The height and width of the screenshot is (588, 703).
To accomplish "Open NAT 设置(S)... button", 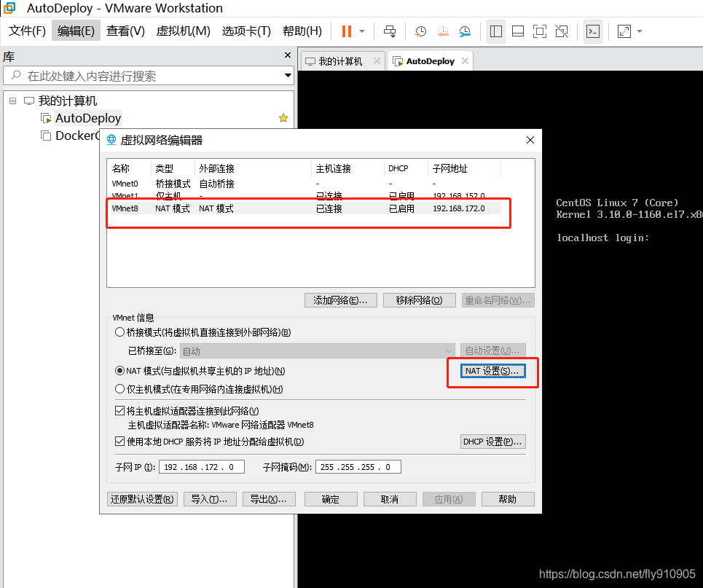I will coord(492,371).
